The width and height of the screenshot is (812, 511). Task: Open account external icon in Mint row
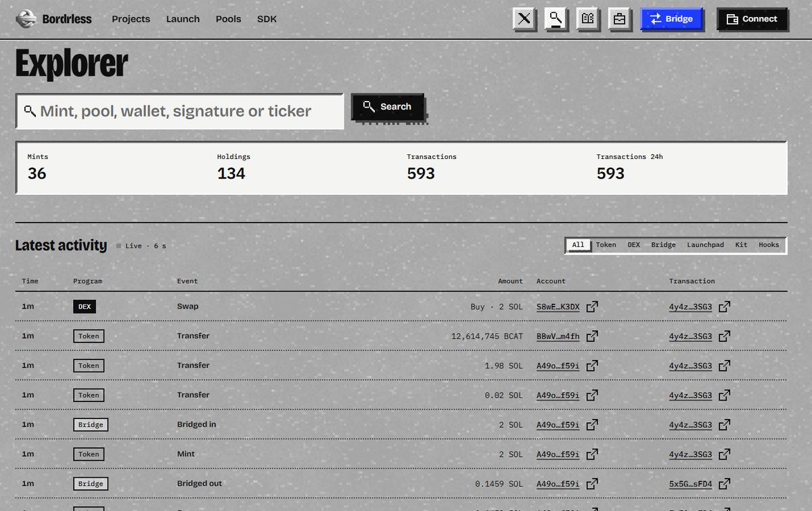coord(592,454)
